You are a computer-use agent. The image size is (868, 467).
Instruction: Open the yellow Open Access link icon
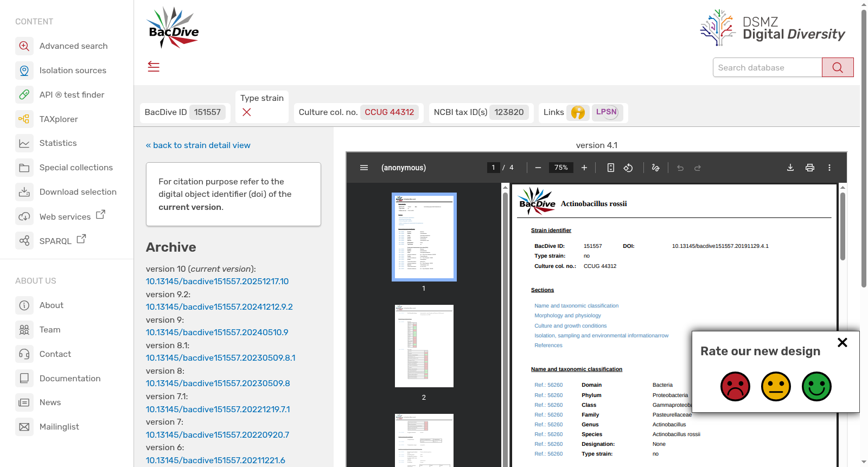click(x=578, y=112)
